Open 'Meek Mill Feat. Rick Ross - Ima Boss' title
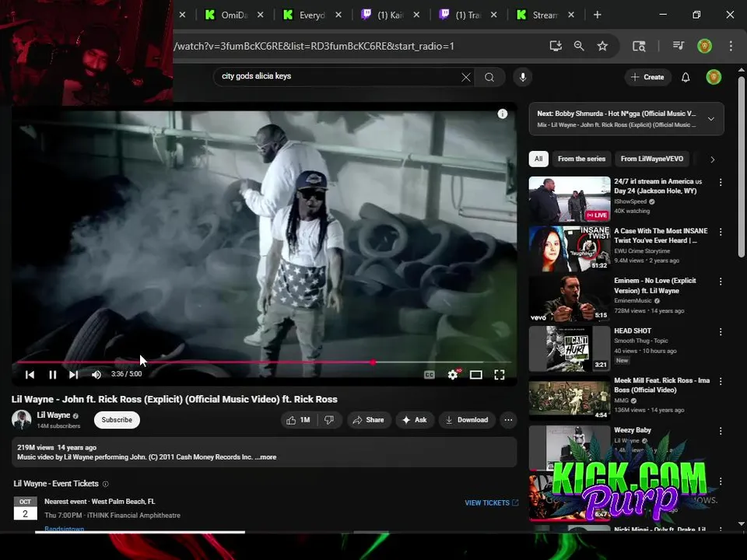This screenshot has height=560, width=747. 661,385
